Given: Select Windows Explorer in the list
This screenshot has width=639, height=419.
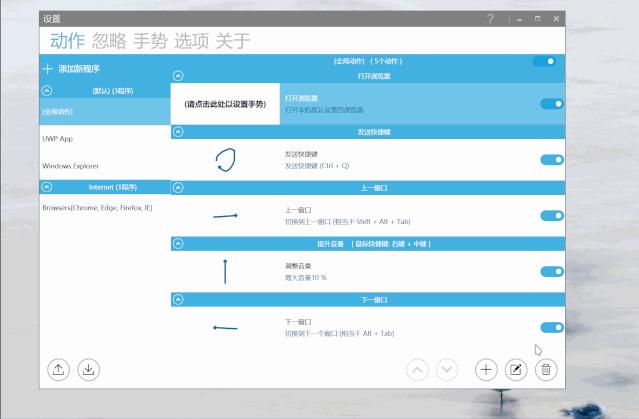Looking at the screenshot, I should point(105,166).
